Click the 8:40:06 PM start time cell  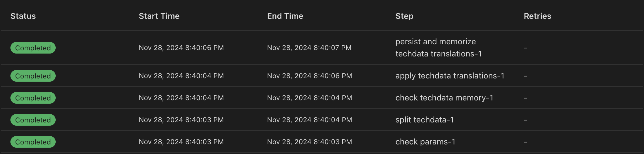pyautogui.click(x=181, y=48)
